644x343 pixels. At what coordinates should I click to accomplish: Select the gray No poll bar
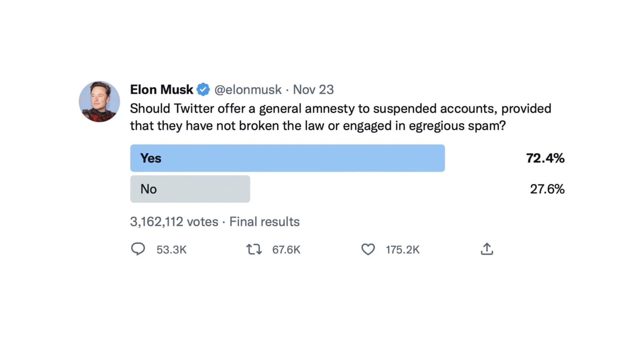click(190, 189)
